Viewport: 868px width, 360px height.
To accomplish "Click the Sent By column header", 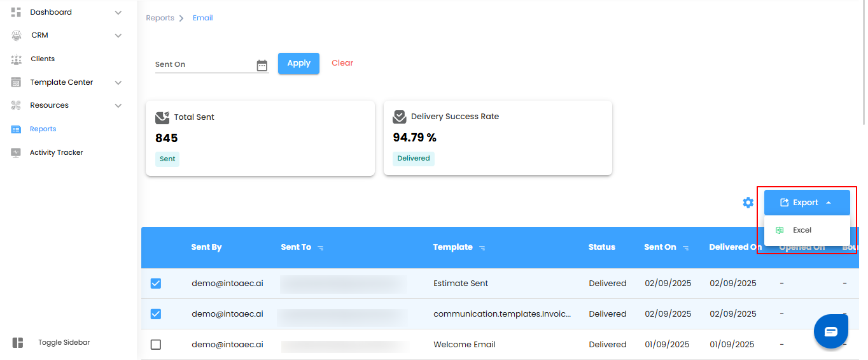I will [206, 247].
